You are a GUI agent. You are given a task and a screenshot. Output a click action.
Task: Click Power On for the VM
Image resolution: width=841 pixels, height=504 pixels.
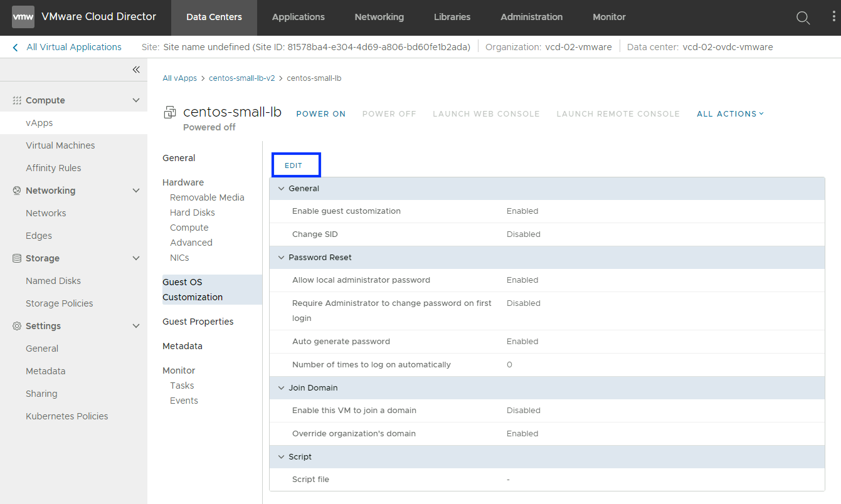[x=320, y=113]
